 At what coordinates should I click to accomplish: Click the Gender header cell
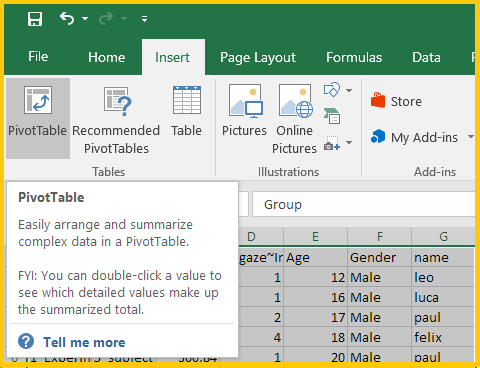pos(380,257)
